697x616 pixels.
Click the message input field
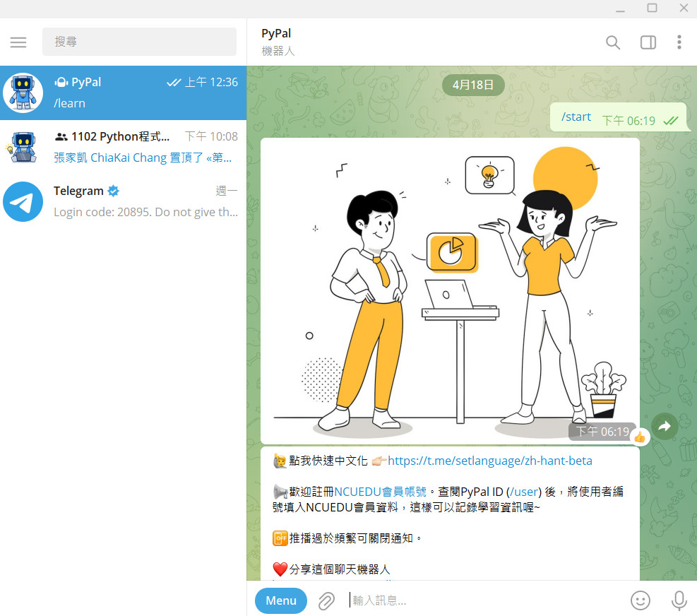[424, 600]
